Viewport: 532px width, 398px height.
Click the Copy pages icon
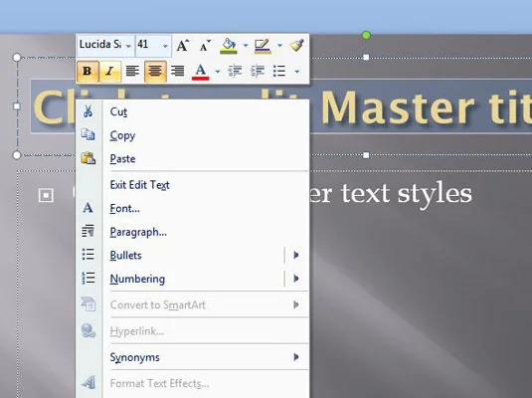tap(89, 134)
